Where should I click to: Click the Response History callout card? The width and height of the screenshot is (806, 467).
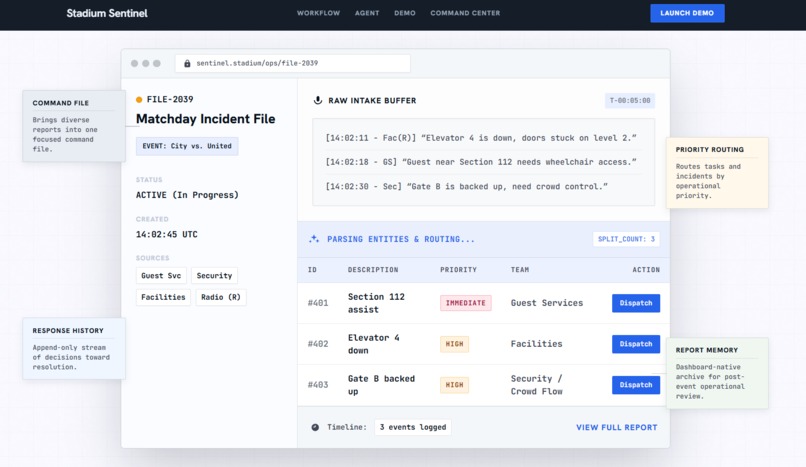(74, 349)
